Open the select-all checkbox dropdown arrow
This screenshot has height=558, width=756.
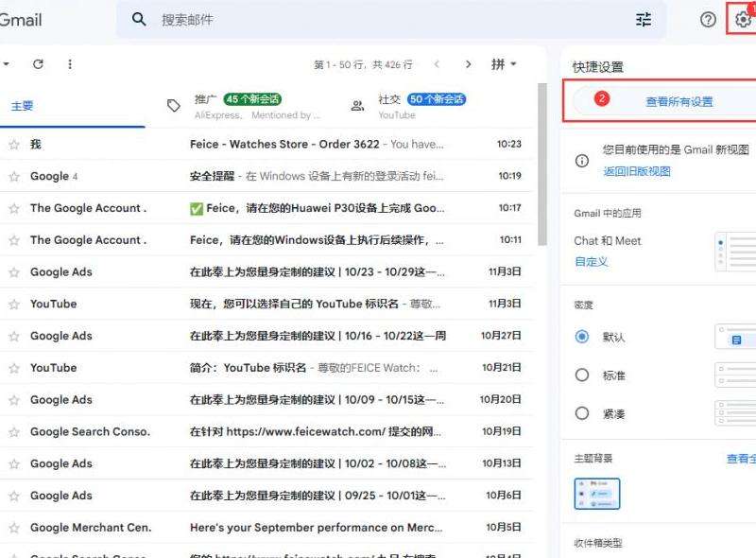[x=7, y=64]
